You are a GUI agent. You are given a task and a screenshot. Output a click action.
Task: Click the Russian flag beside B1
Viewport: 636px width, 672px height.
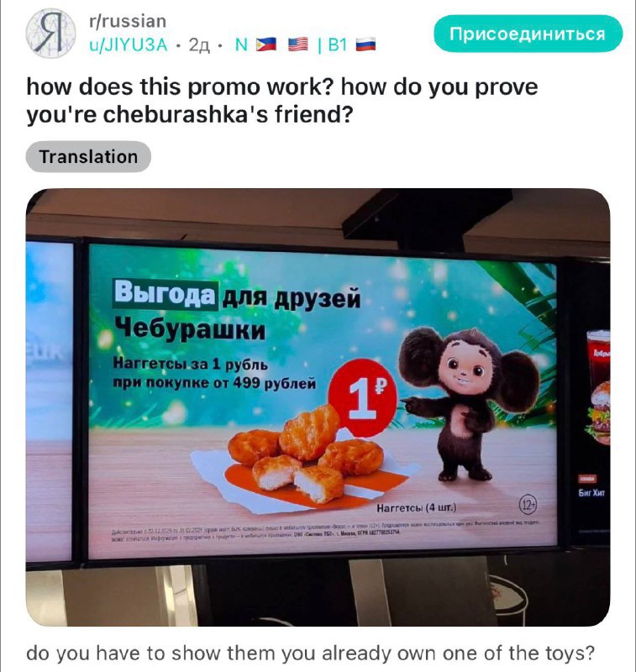coord(365,45)
